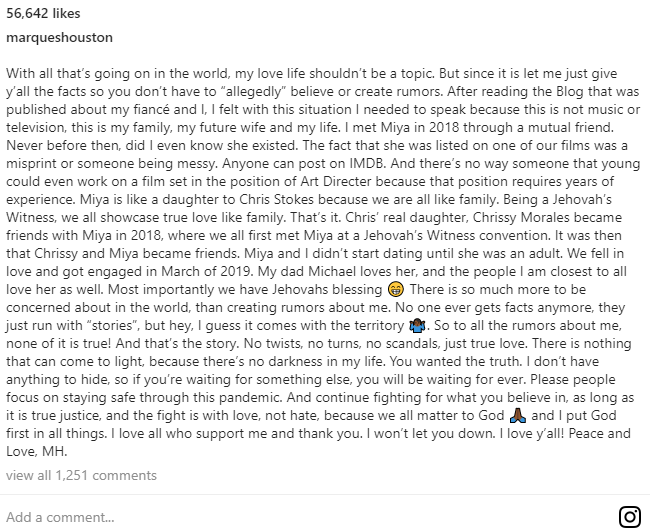View all 1,251 comments
Image resolution: width=650 pixels, height=531 pixels.
point(81,475)
